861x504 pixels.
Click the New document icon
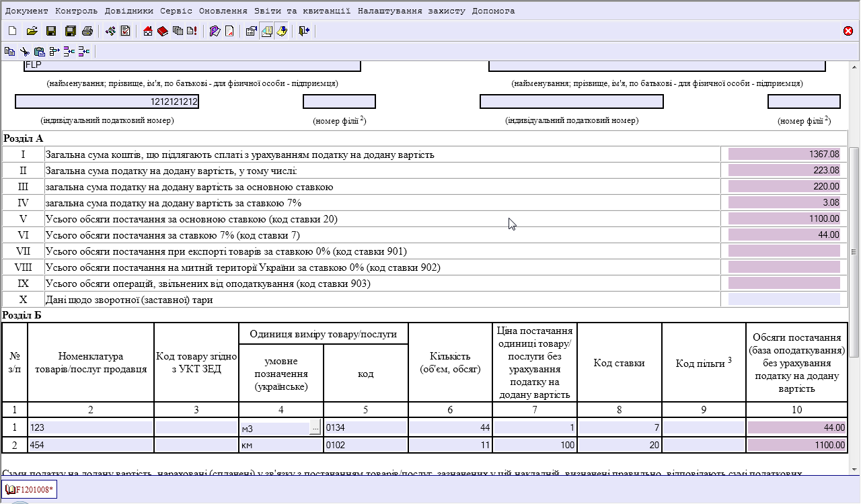pyautogui.click(x=12, y=31)
